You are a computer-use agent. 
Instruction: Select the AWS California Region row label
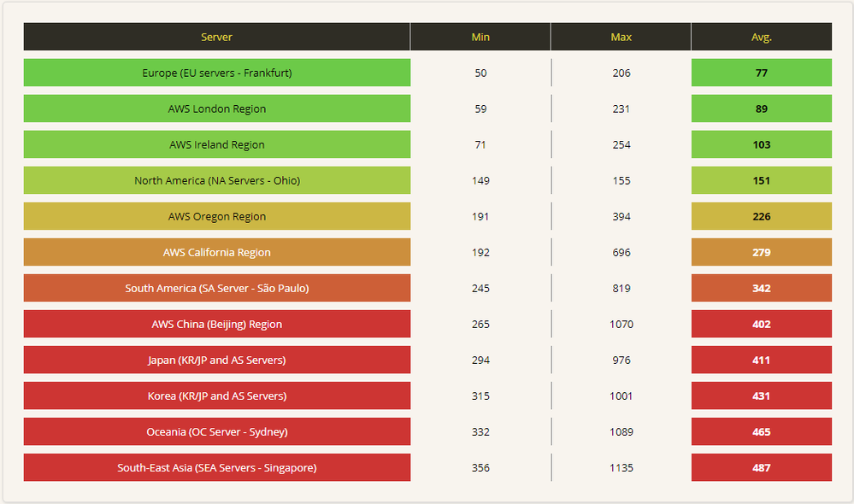click(217, 252)
